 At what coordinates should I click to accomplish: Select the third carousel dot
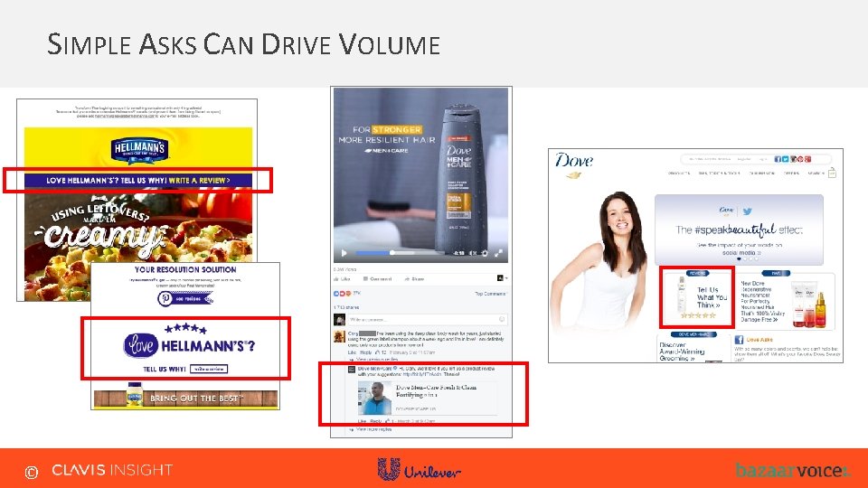(750, 259)
